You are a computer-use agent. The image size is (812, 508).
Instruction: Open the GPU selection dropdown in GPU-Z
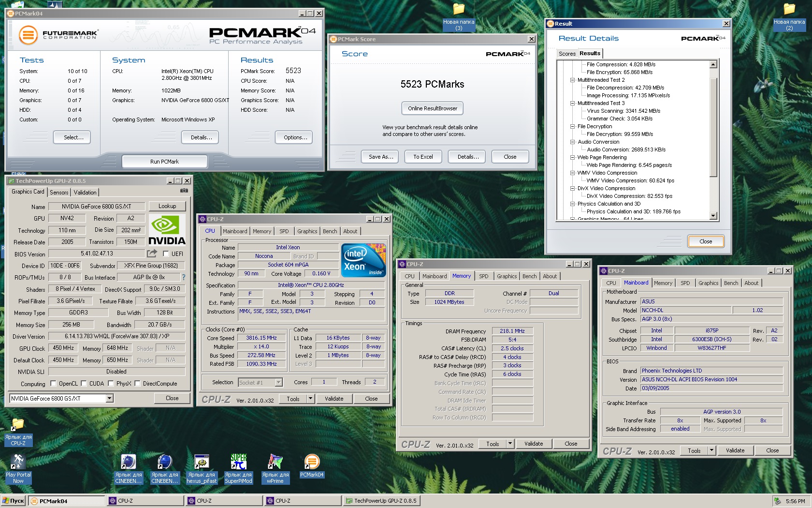(x=110, y=398)
